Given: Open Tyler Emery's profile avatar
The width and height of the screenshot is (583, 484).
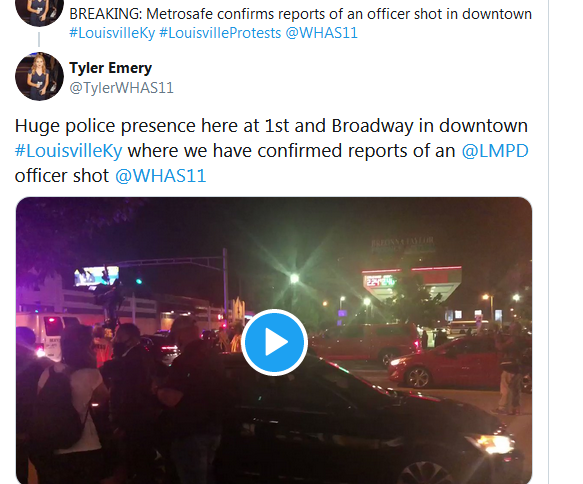Looking at the screenshot, I should click(x=39, y=76).
